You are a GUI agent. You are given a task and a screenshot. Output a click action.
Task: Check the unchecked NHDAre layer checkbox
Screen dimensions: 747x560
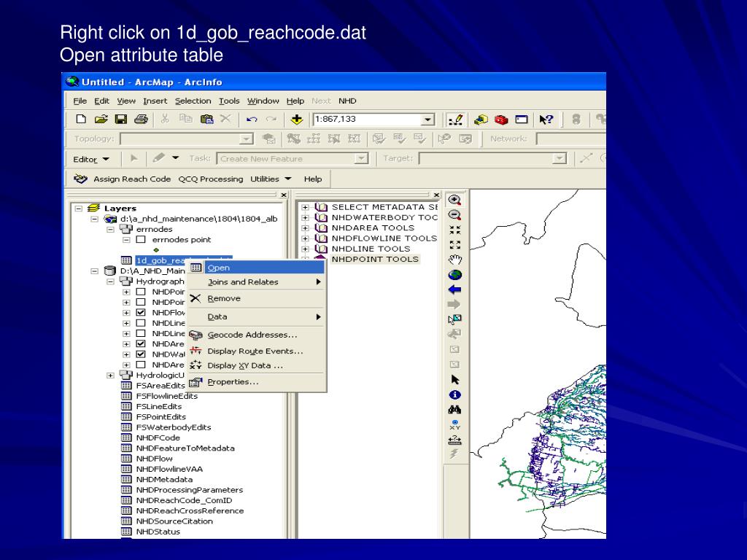pos(141,365)
